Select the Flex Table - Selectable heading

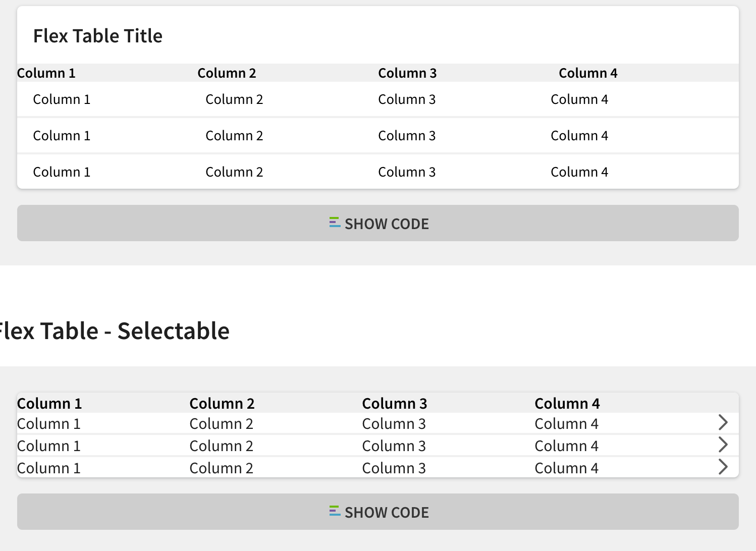pos(114,331)
